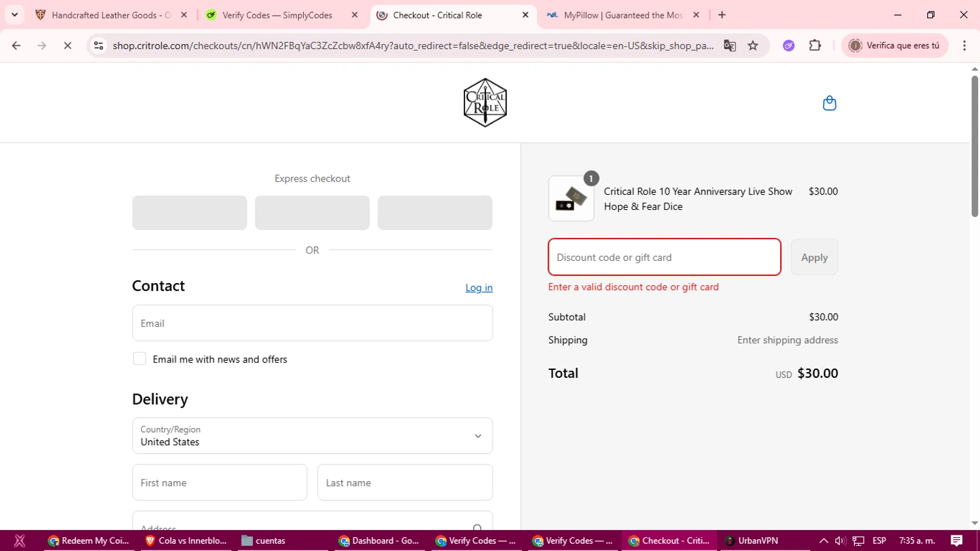Close the Handcrafted Leather Goods tab
The image size is (980, 551).
coord(184,14)
